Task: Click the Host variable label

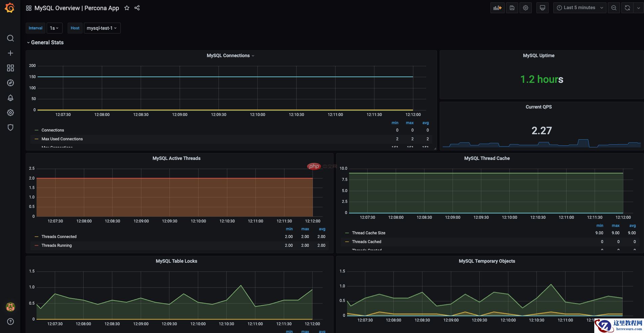Action: click(75, 28)
